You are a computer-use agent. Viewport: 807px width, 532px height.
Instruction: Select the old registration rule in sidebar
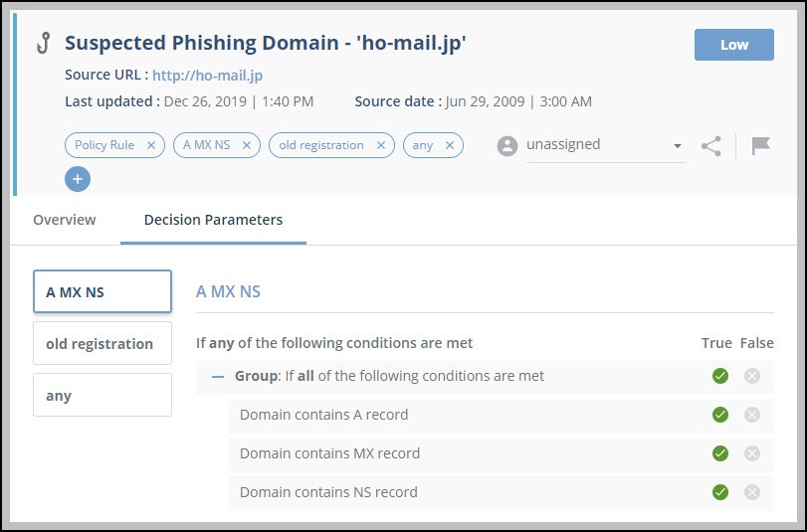coord(101,344)
